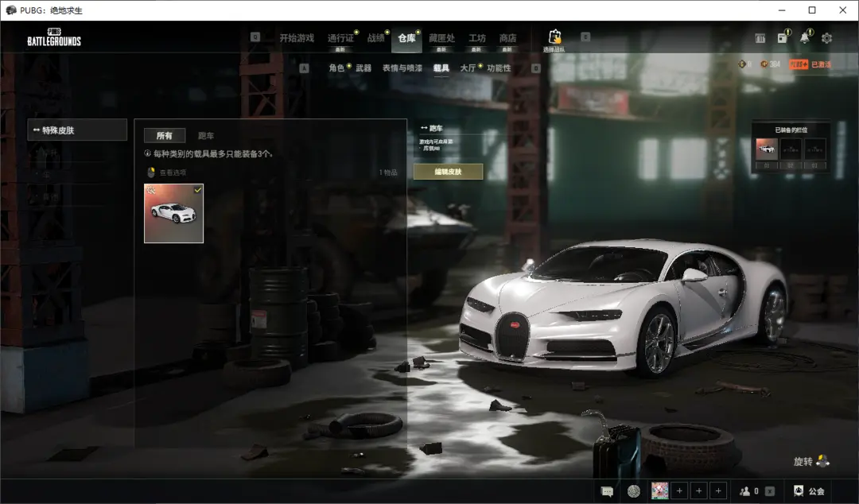Open the 开始游戏 main tab
This screenshot has width=859, height=504.
[297, 38]
